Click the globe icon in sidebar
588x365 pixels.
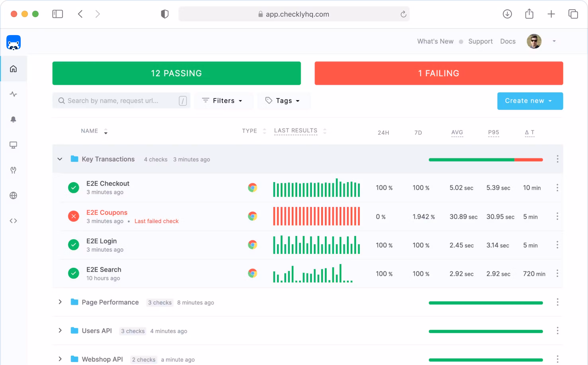(13, 195)
